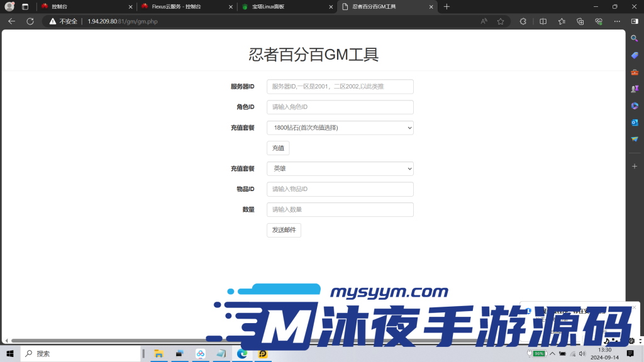Open the 1800钻石 recharge package dropdown
Viewport: 644px width, 362px height.
click(340, 128)
